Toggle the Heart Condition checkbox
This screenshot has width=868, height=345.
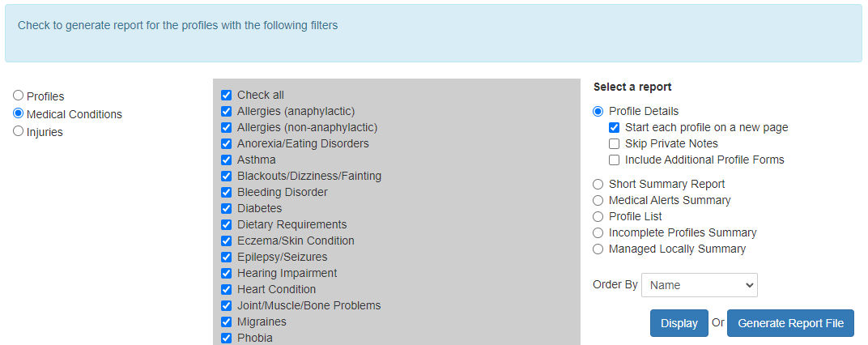coord(226,289)
